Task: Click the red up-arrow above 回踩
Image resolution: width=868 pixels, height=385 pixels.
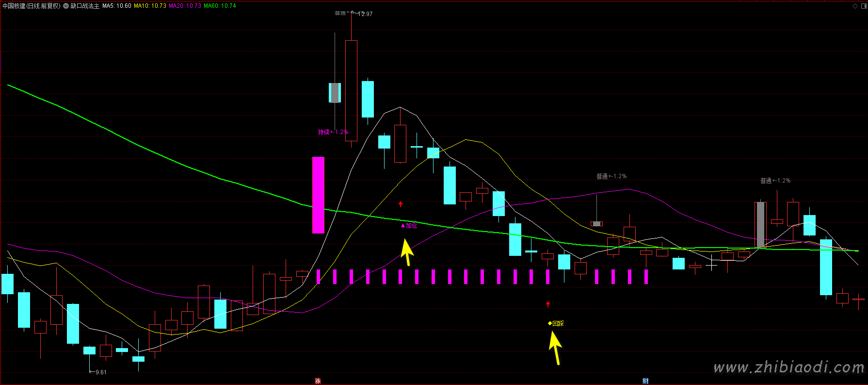Action: coord(548,304)
